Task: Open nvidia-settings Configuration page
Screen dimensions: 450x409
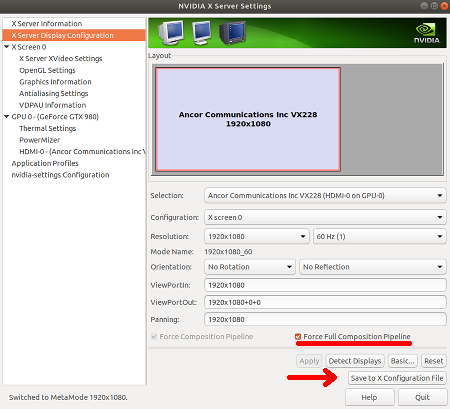Action: coord(60,175)
